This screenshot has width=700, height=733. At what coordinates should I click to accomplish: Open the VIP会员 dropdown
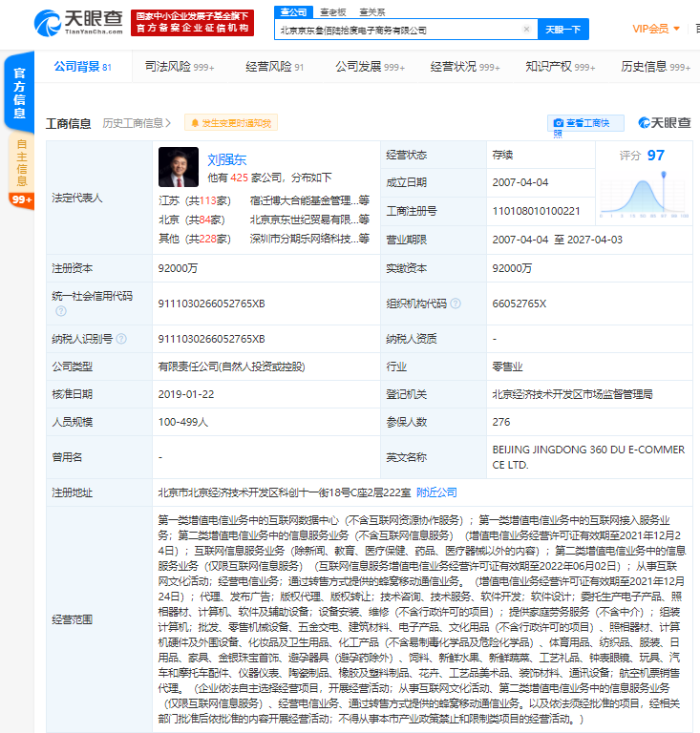(x=655, y=29)
